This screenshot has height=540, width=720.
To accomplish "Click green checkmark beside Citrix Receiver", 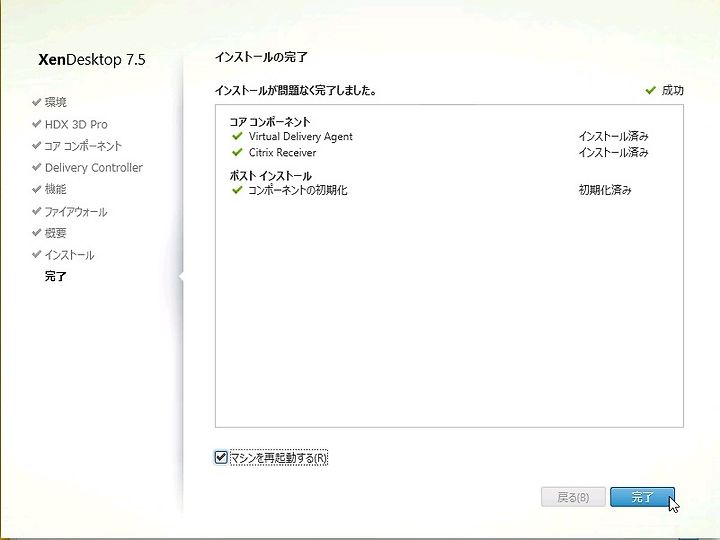I will 237,152.
